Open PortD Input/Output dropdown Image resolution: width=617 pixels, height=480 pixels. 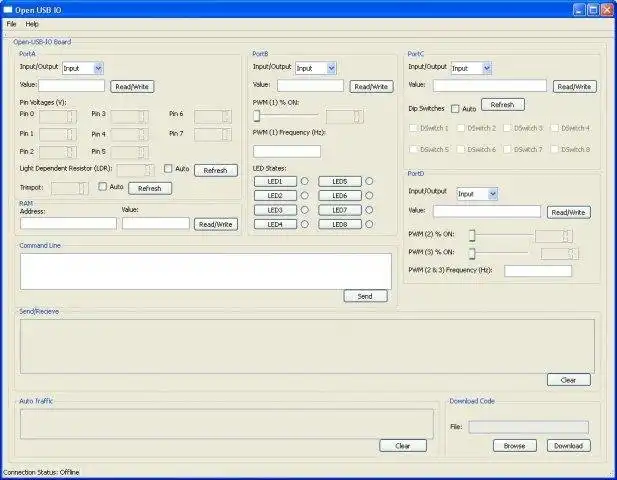(477, 194)
